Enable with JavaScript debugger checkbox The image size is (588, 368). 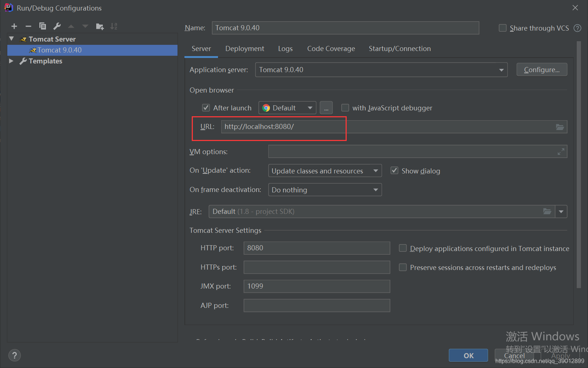345,108
